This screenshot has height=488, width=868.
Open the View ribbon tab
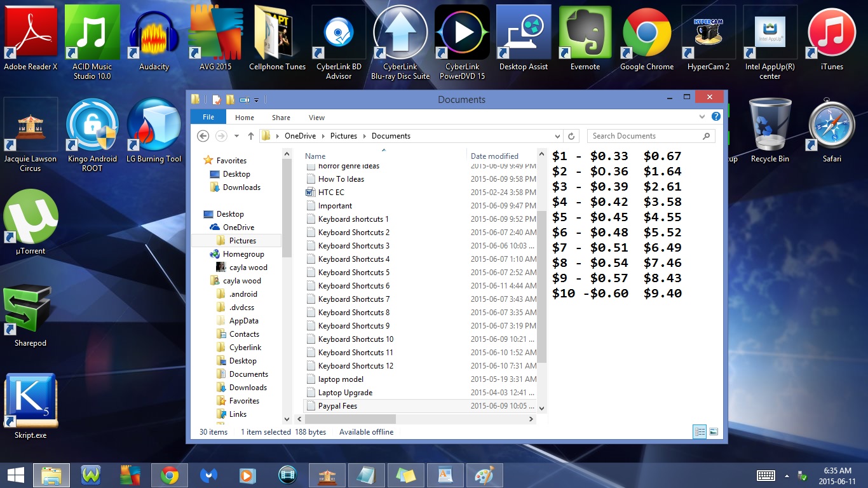[x=316, y=118]
